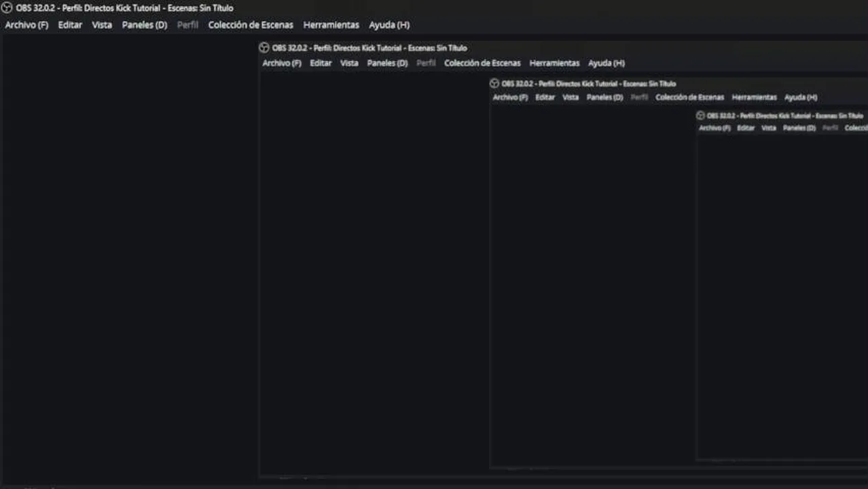This screenshot has width=868, height=489.
Task: Click Ayuda (H) in the first nested preview copy
Action: coord(607,63)
